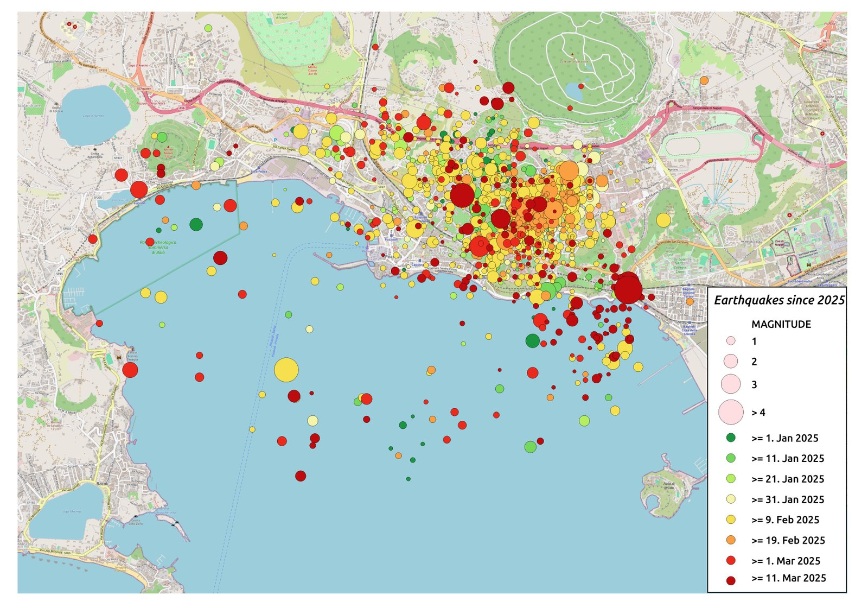The image size is (868, 614).
Task: Click the pale yellow '>= 31. Jan 2025' legend dot
Action: click(x=731, y=499)
